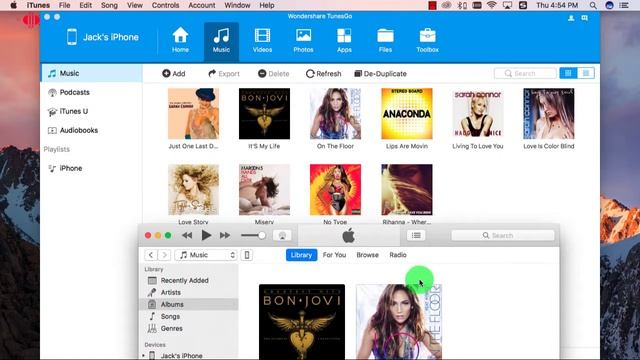The height and width of the screenshot is (360, 640).
Task: Click the iTunes next track button
Action: pyautogui.click(x=225, y=236)
